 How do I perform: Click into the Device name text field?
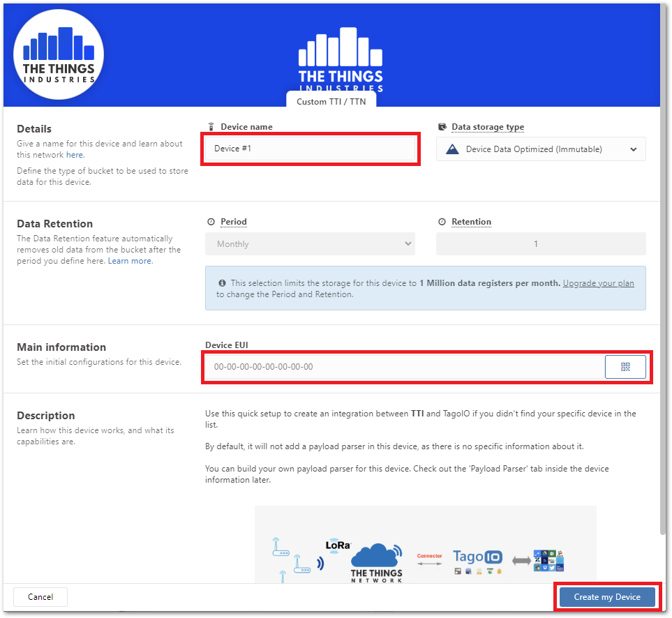pyautogui.click(x=310, y=149)
